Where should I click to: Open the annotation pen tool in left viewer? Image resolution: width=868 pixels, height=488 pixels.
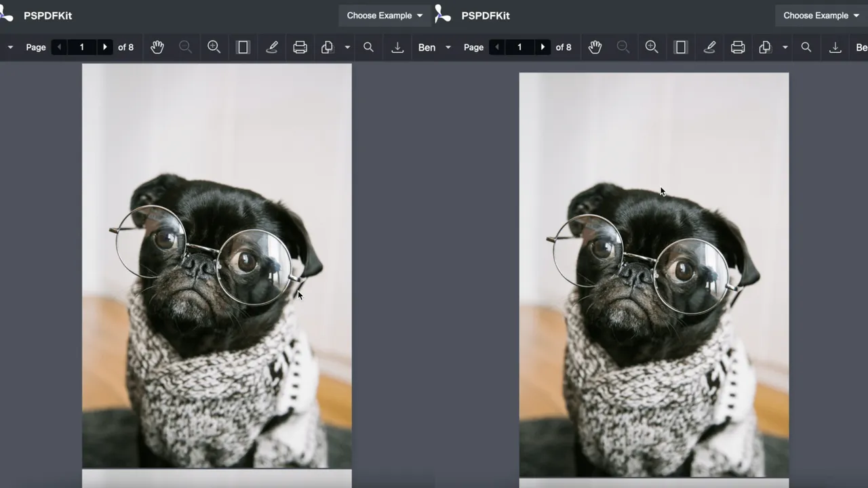click(x=272, y=47)
